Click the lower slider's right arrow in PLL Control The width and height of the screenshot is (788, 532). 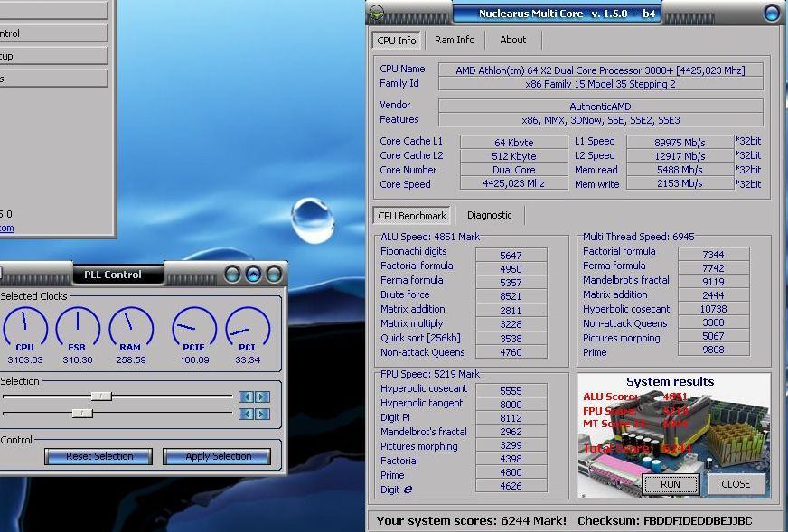tap(262, 414)
